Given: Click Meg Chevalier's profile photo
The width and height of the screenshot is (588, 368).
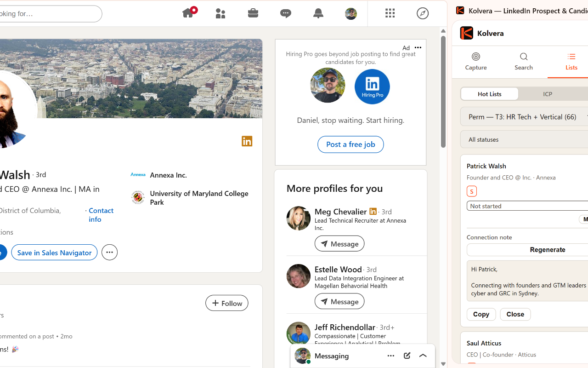Looking at the screenshot, I should pos(299,218).
